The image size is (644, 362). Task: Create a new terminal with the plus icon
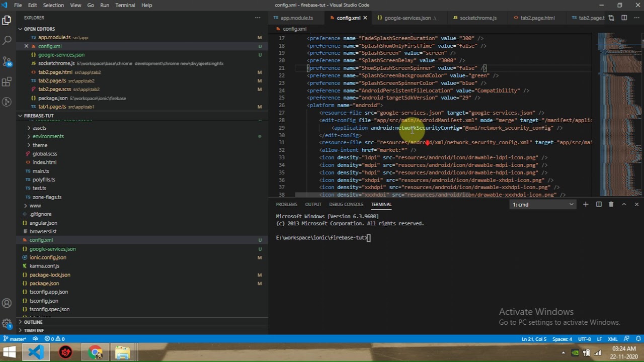point(586,205)
